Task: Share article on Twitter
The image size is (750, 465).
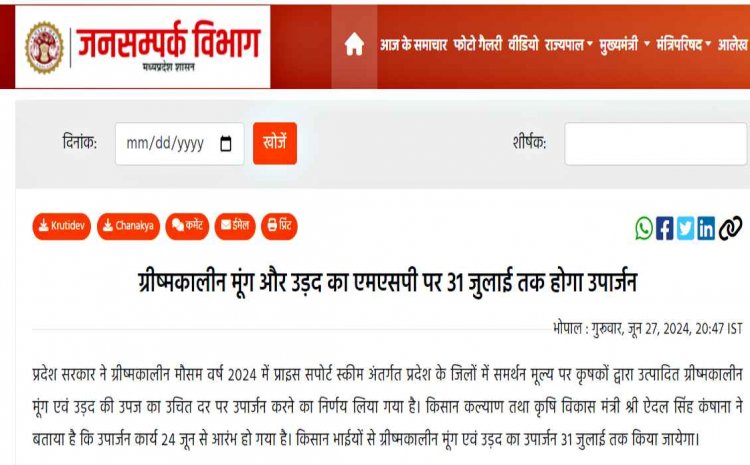Action: (685, 228)
